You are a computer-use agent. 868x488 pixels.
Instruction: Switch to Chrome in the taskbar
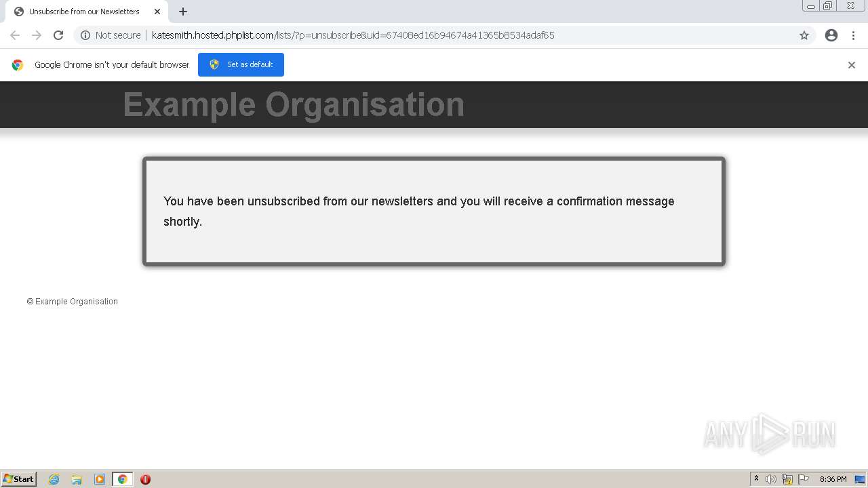(122, 479)
